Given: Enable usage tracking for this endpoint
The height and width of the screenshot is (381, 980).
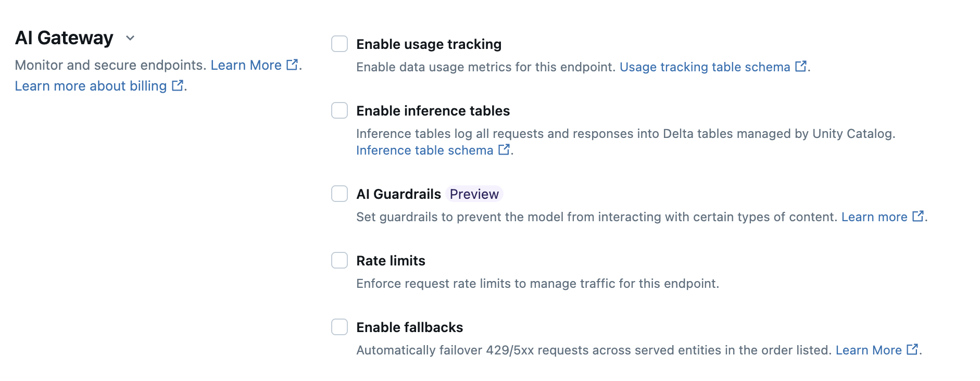Looking at the screenshot, I should click(x=339, y=44).
